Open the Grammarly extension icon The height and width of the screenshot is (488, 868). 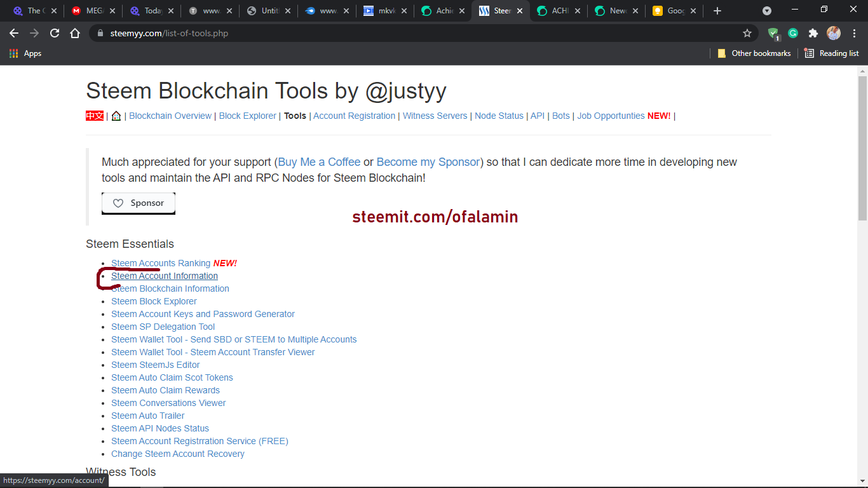pos(793,33)
